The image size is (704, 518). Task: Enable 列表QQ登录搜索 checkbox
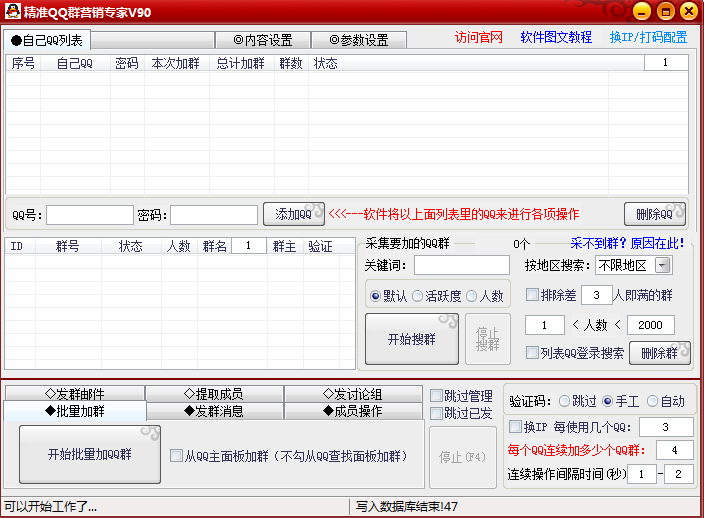click(532, 353)
